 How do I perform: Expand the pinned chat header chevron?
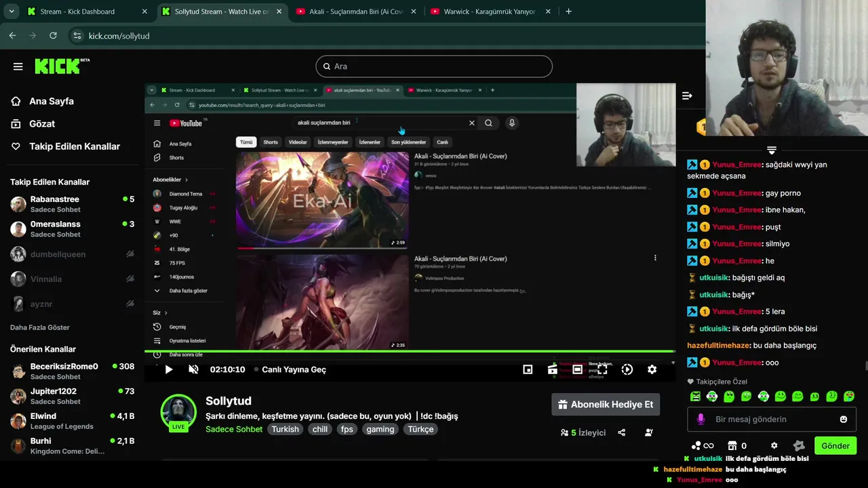pos(771,150)
